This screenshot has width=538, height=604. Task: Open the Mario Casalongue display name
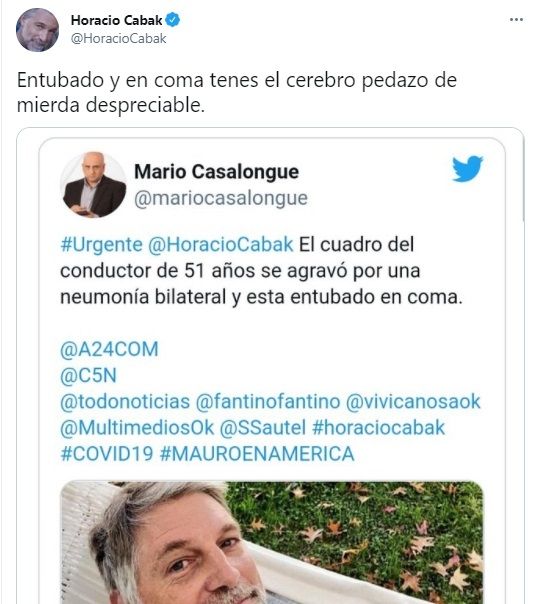pos(216,172)
